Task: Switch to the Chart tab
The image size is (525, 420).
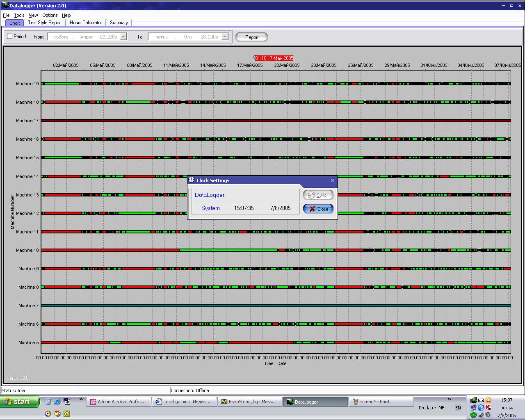Action: [x=14, y=23]
